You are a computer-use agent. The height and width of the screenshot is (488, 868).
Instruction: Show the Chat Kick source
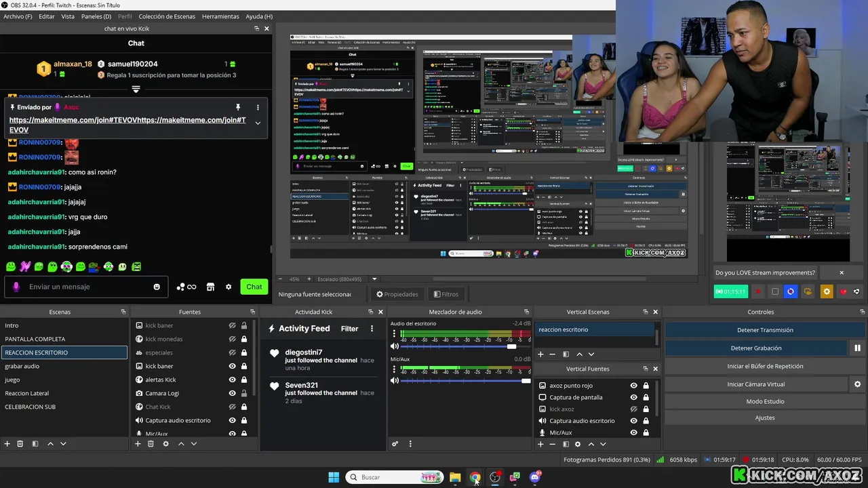[233, 407]
